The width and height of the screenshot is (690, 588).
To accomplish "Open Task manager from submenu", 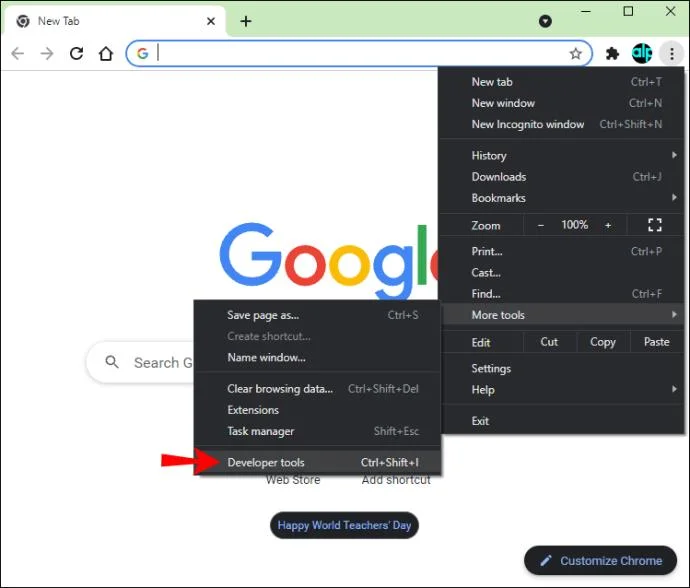I will coord(317,431).
